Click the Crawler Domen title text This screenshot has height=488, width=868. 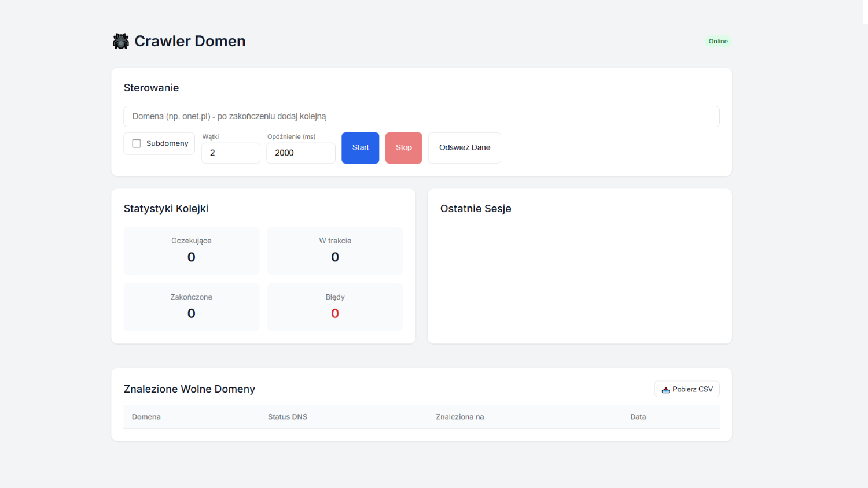click(x=190, y=41)
